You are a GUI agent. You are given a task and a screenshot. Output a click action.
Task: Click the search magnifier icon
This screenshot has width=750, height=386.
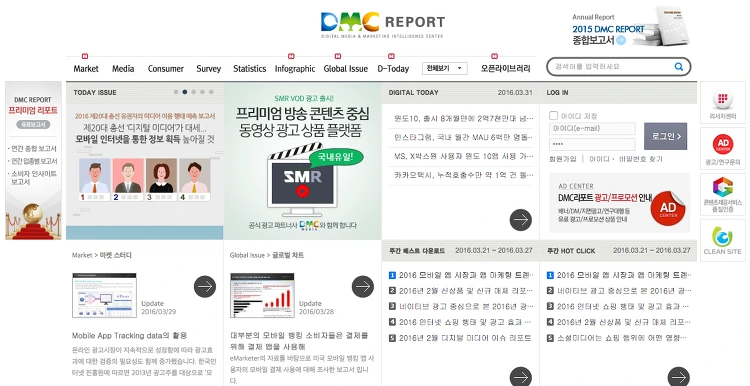[679, 67]
